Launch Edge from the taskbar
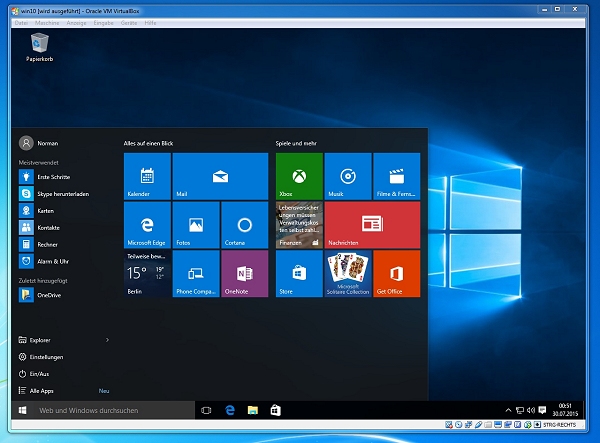The width and height of the screenshot is (600, 443). [230, 410]
